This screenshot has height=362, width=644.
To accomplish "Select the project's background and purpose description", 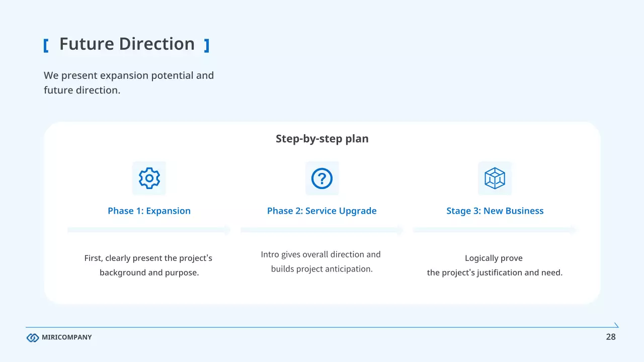I will (149, 265).
